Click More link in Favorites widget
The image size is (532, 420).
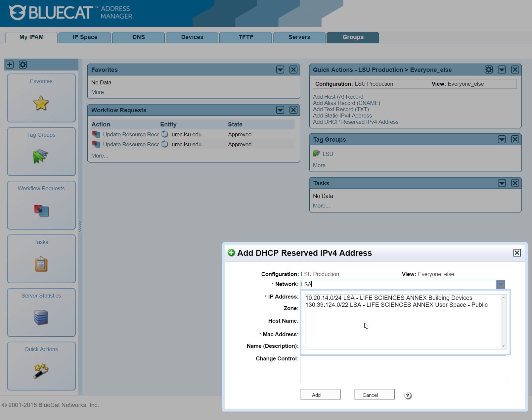pyautogui.click(x=100, y=92)
